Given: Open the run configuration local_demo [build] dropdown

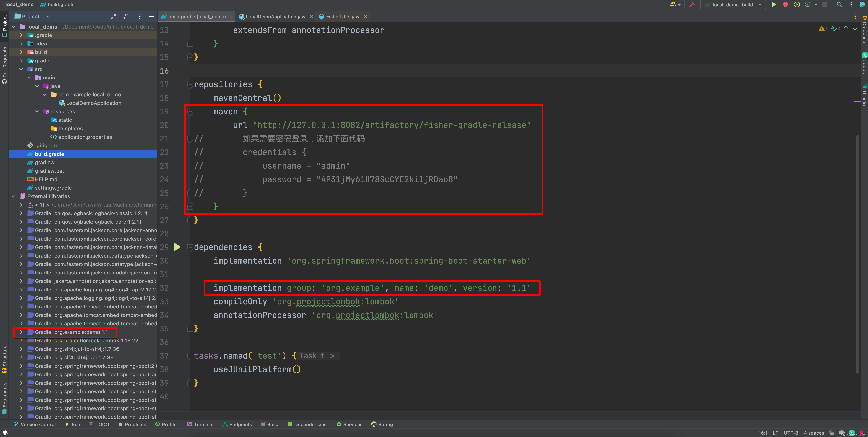Looking at the screenshot, I should [x=733, y=5].
